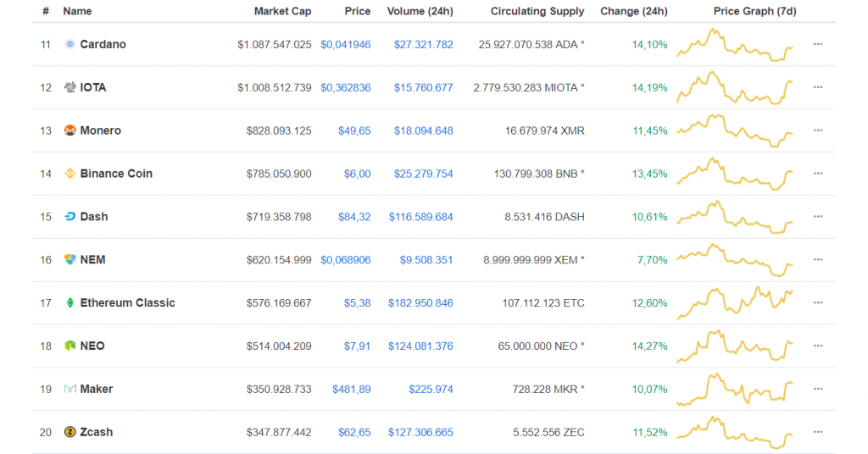The height and width of the screenshot is (454, 868).
Task: Click NEO 24h change 14,27%
Action: pyautogui.click(x=650, y=346)
